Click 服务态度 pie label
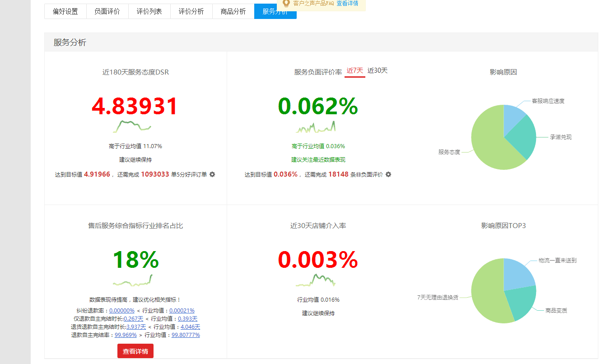Image resolution: width=606 pixels, height=364 pixels. [449, 152]
